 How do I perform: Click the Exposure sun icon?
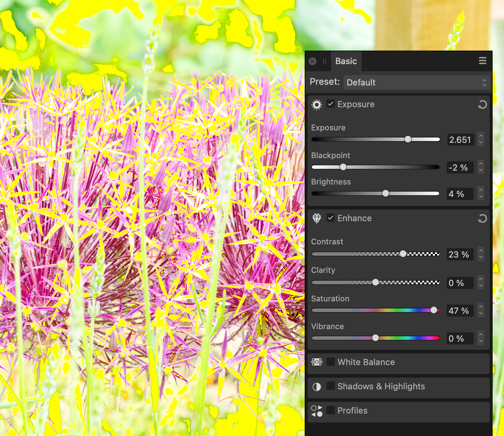[x=316, y=105]
